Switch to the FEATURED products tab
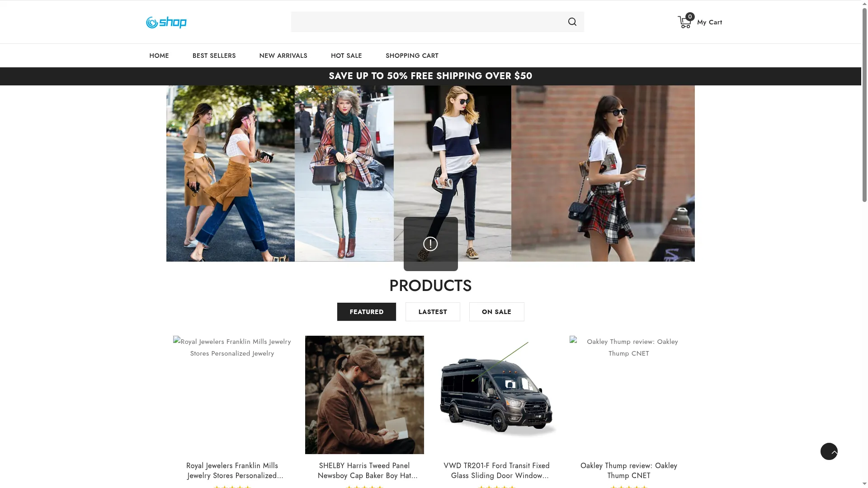 [x=367, y=312]
